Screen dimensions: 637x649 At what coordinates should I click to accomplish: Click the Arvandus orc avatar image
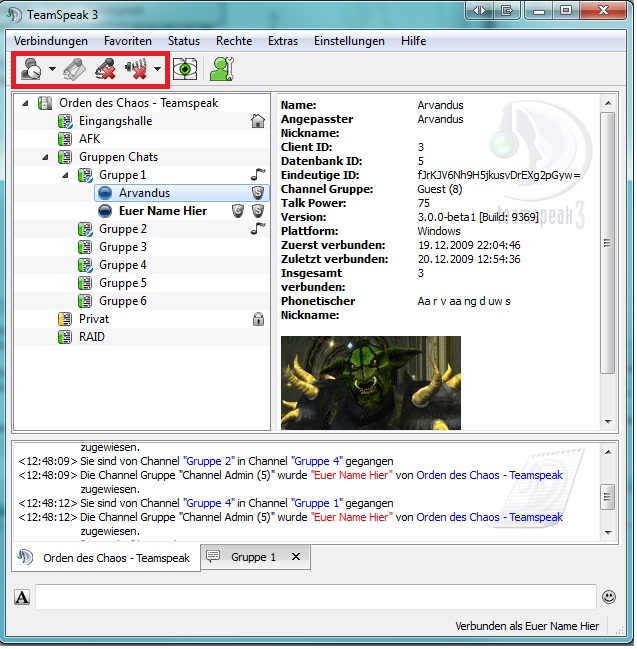pyautogui.click(x=371, y=383)
